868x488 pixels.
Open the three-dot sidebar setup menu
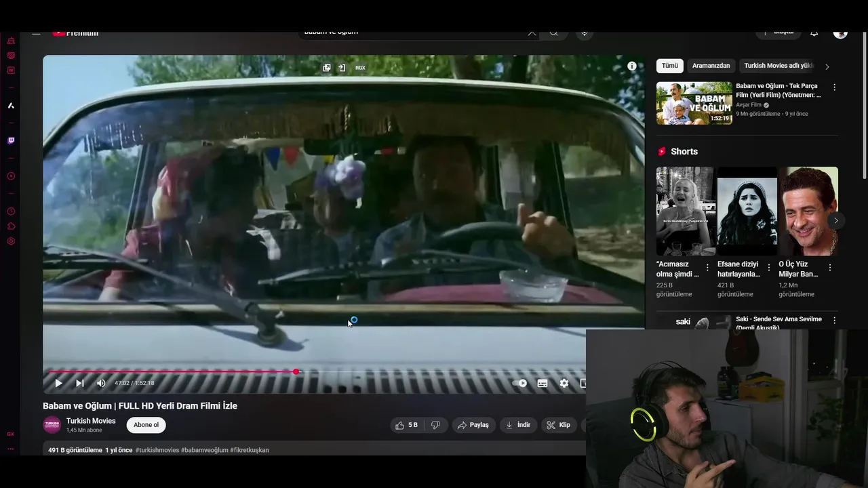[11, 449]
